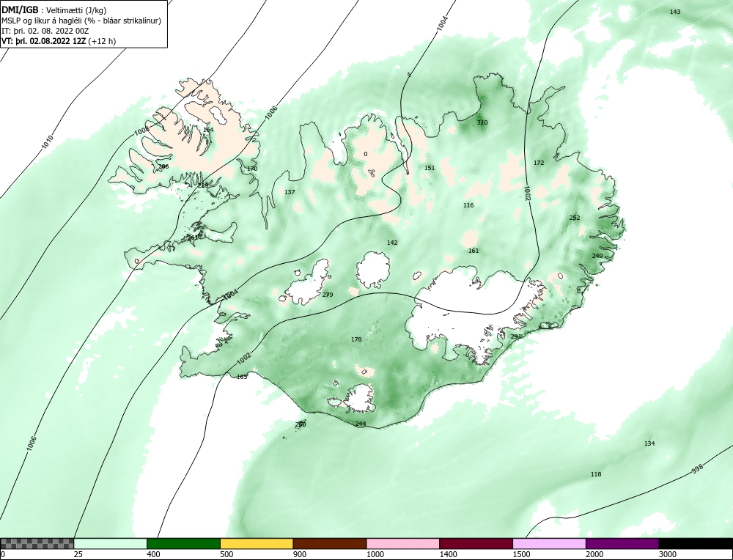Viewport: 733px width, 560px height.
Task: Click the 118 value over the sea
Action: click(595, 474)
